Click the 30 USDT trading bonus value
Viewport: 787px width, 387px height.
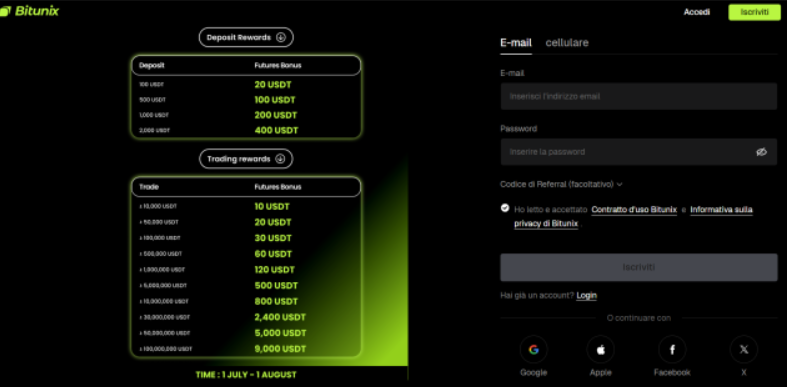point(273,238)
